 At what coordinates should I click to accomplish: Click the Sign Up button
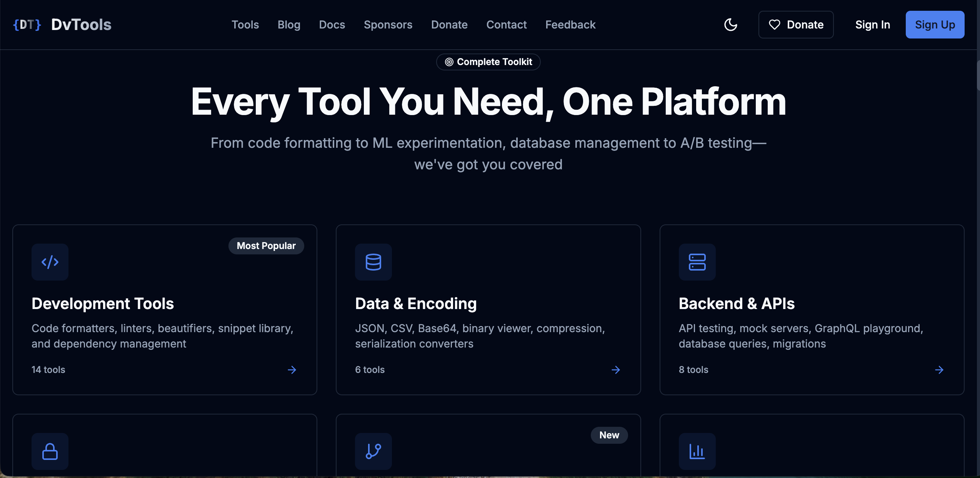[935, 24]
